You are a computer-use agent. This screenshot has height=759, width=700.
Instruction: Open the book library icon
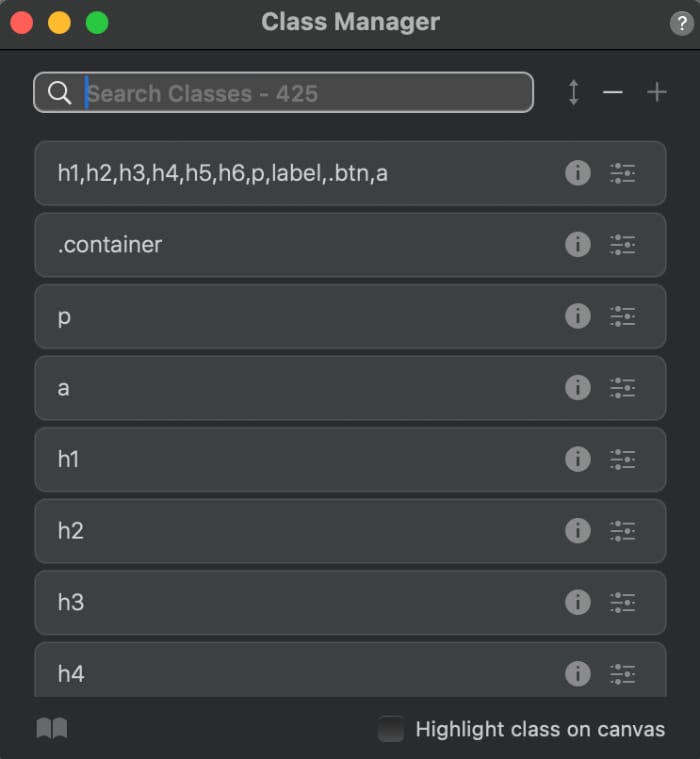[52, 729]
